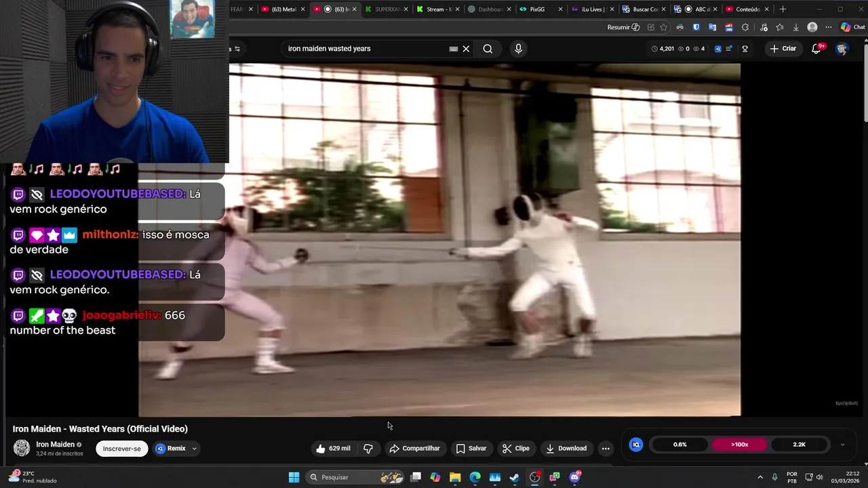The image size is (868, 488).
Task: Close the PixGG tab
Action: (x=560, y=9)
